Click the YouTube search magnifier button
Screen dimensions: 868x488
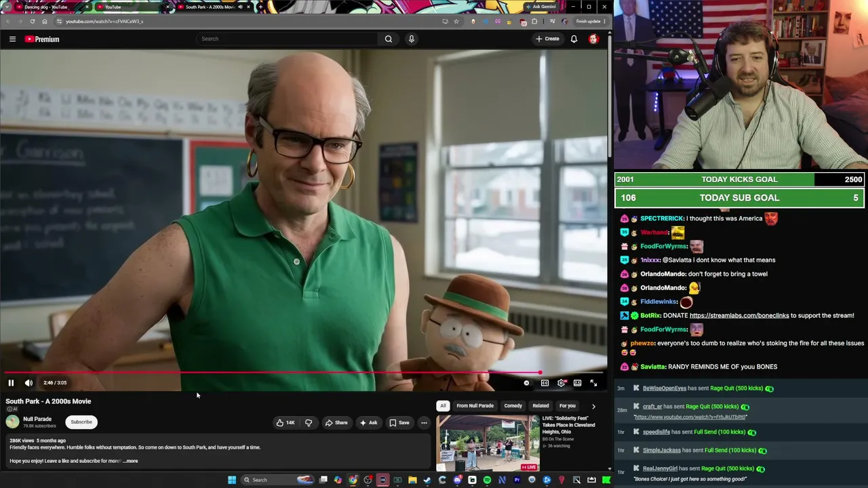coord(389,39)
